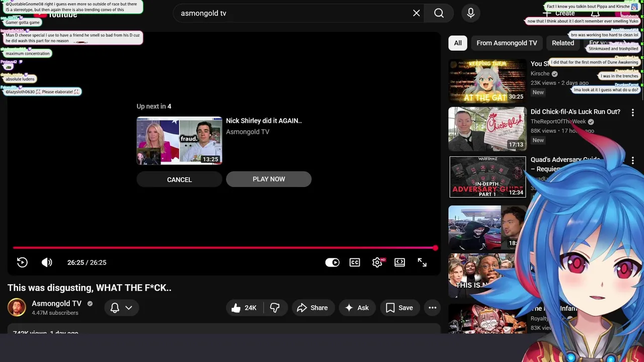Clear the search box with the X icon

(x=416, y=13)
